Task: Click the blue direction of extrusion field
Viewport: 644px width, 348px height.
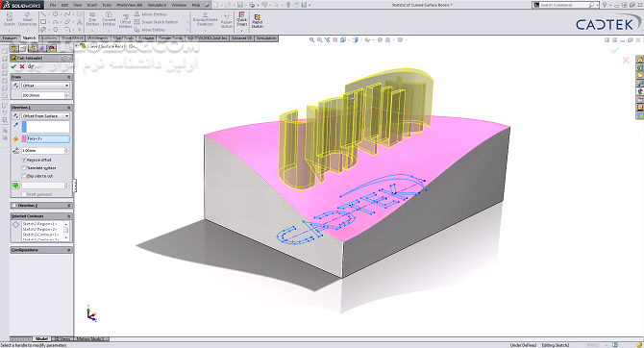Action: pos(45,127)
